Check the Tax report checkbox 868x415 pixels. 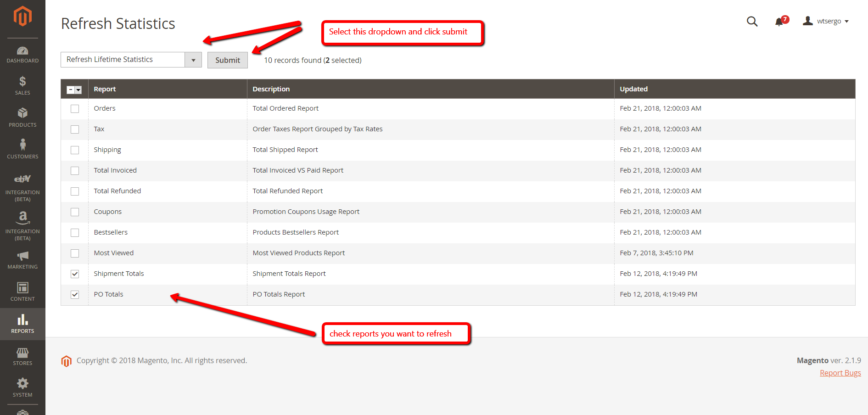point(75,129)
